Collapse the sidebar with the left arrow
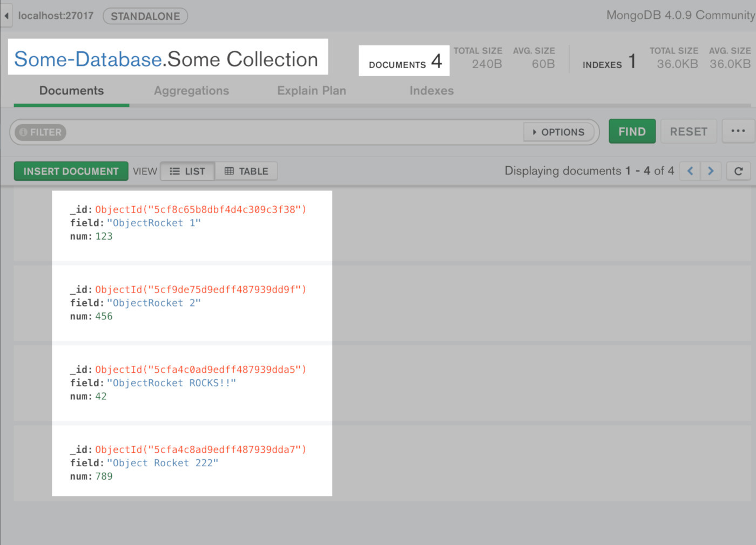This screenshot has width=756, height=545. (5, 16)
